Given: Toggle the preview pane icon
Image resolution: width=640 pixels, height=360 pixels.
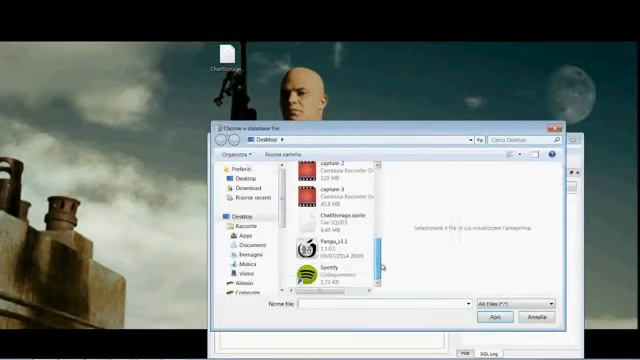Looking at the screenshot, I should [x=535, y=154].
